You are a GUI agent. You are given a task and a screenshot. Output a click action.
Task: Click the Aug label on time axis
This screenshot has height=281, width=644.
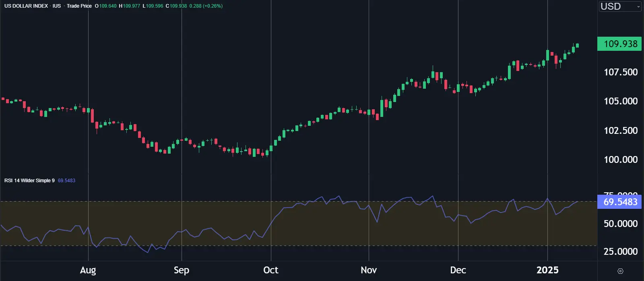88,270
